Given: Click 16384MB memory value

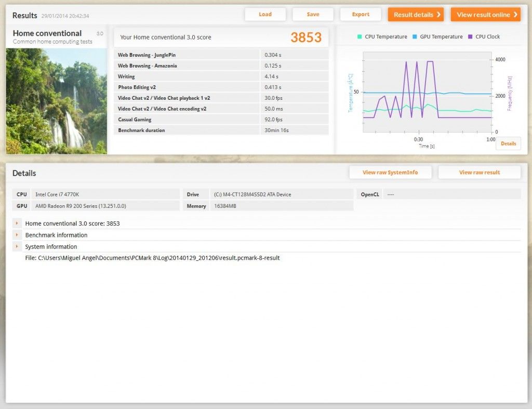Looking at the screenshot, I should (225, 206).
